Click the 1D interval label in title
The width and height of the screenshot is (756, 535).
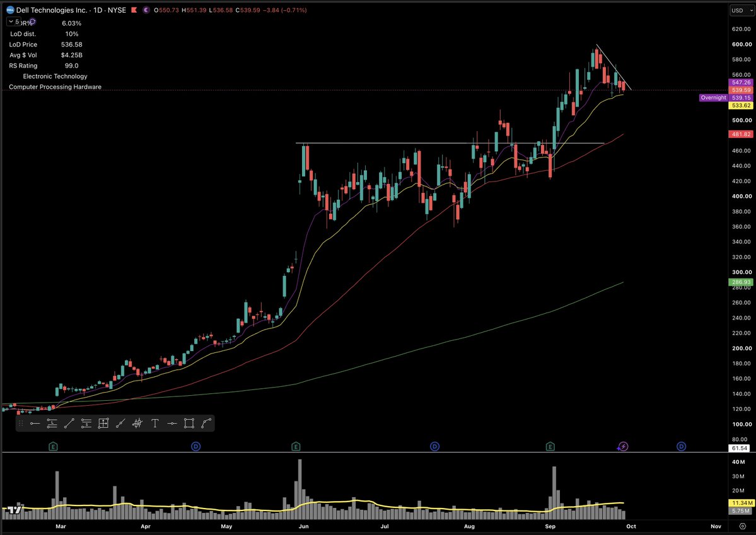point(98,10)
